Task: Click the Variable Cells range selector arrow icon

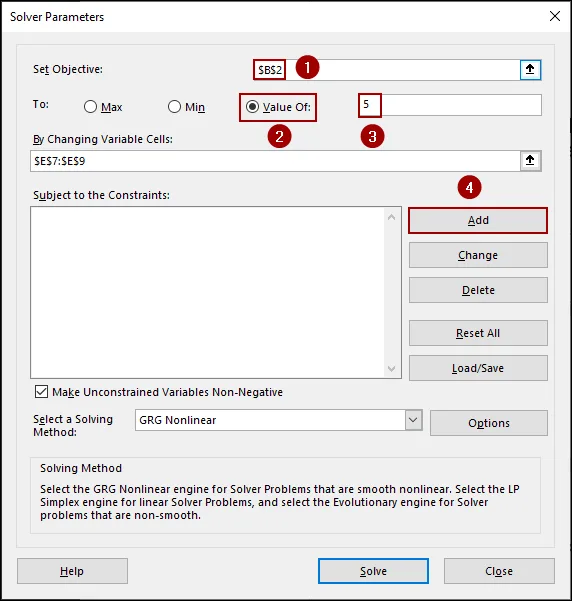Action: (x=530, y=161)
